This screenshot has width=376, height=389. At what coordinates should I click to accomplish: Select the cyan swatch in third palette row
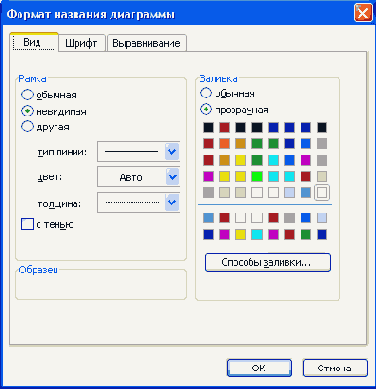tap(273, 160)
